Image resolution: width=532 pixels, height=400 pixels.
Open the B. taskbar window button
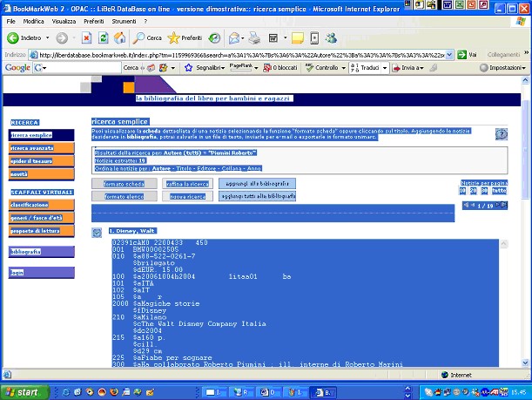(x=324, y=392)
